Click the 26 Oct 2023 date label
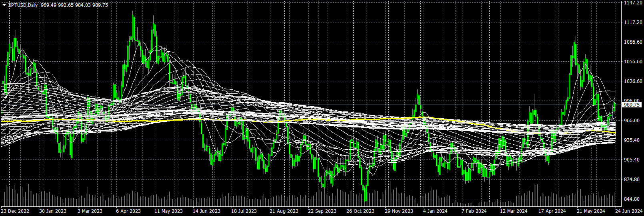Viewport: 644px width, 216px height. [x=360, y=211]
